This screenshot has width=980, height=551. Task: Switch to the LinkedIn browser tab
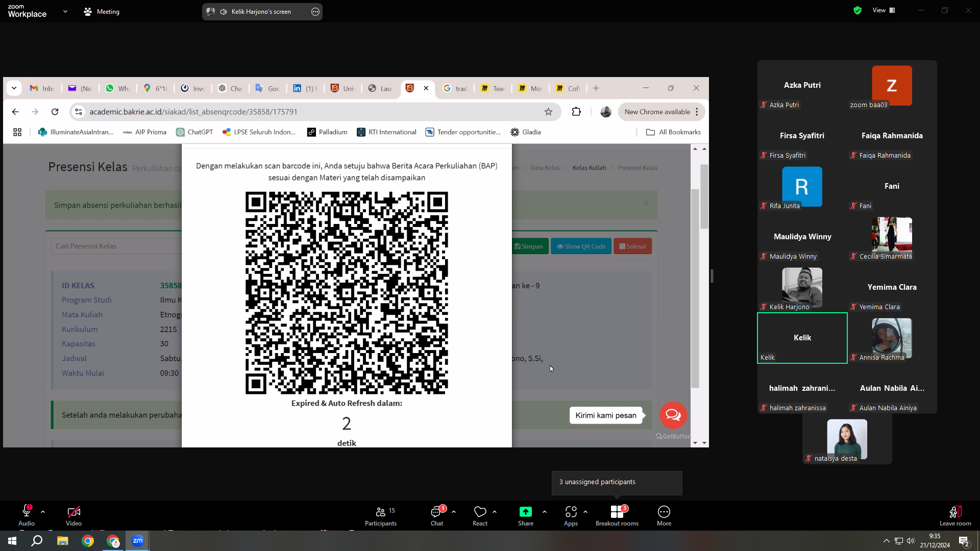click(305, 88)
